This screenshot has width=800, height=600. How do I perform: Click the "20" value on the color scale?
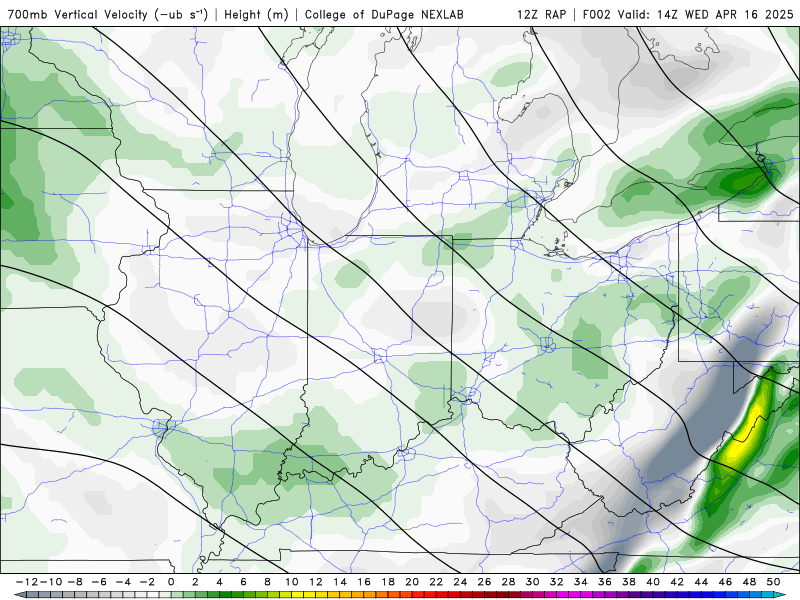click(412, 582)
